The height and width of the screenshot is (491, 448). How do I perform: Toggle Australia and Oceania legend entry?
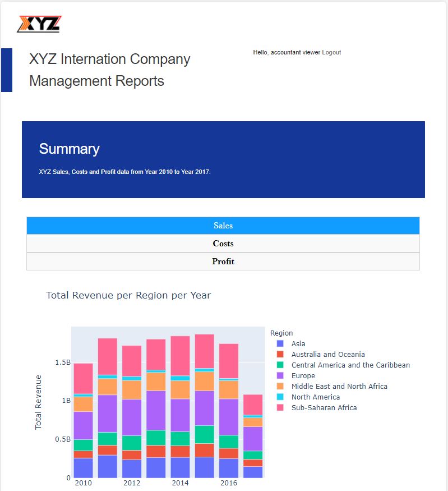(x=327, y=354)
